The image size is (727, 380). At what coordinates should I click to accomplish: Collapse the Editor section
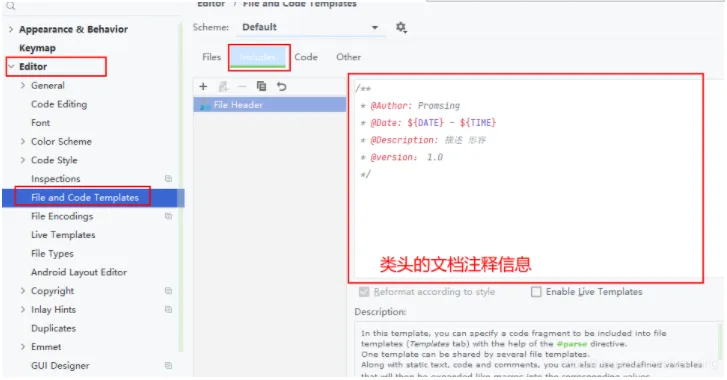[11, 67]
